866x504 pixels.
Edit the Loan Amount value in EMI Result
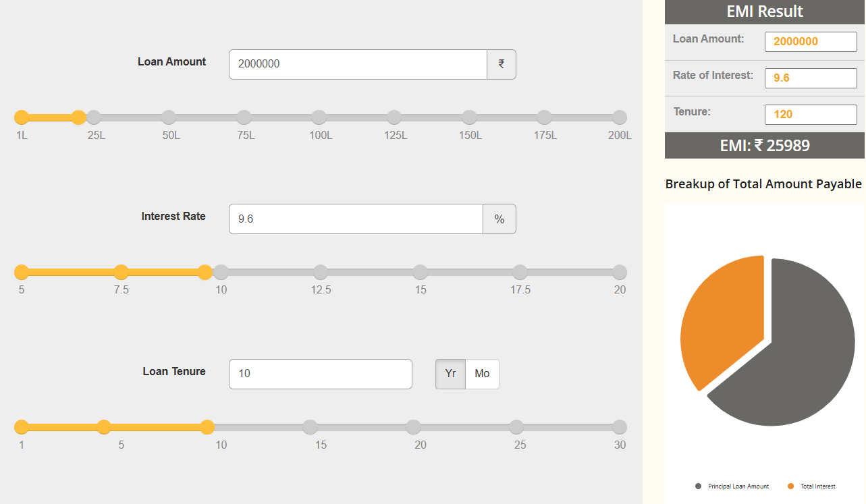pos(810,41)
